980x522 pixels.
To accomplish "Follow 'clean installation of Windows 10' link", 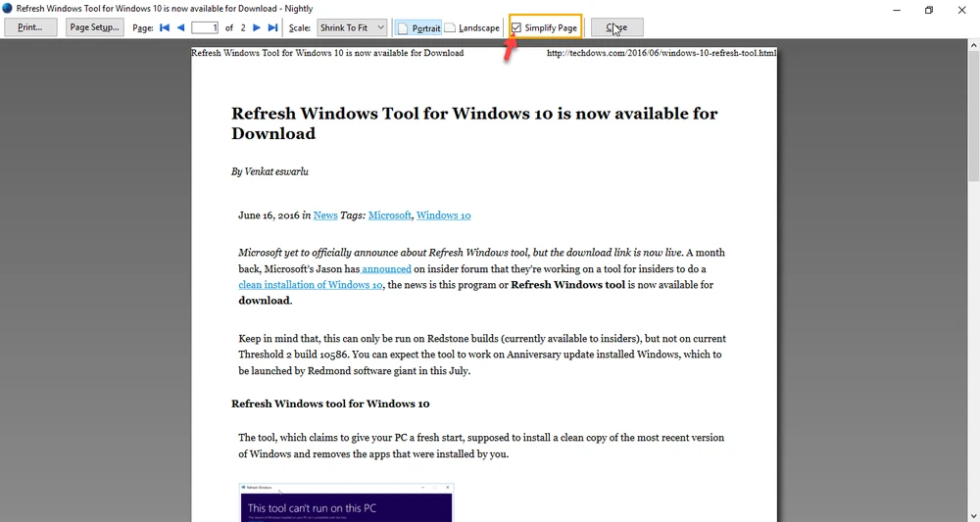I will tap(310, 284).
